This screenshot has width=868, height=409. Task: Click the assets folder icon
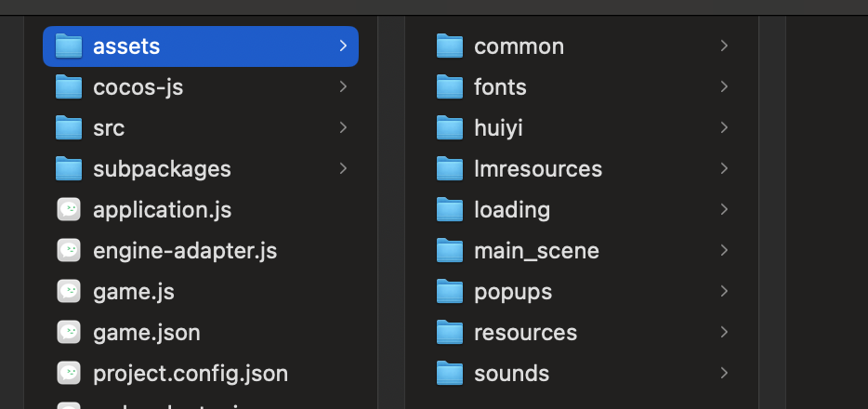69,46
